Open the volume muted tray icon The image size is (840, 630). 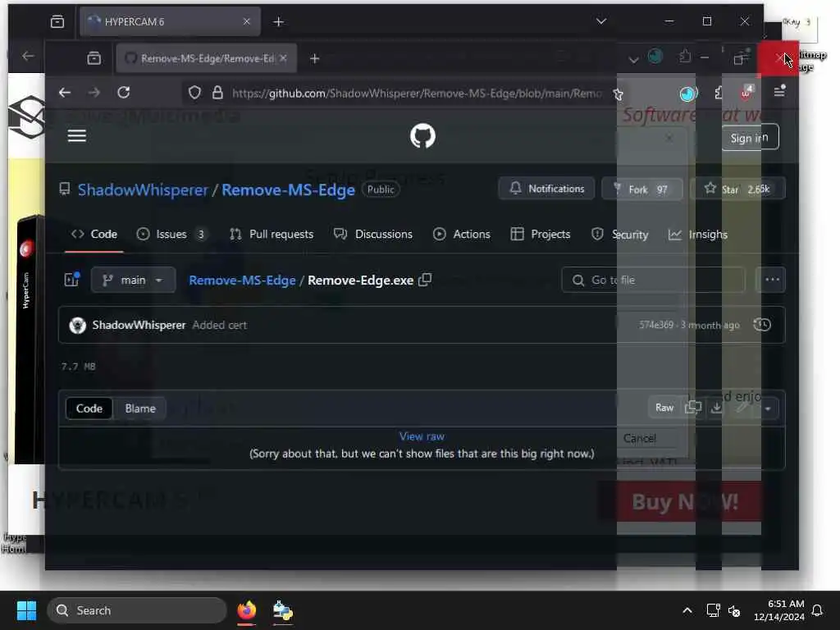coord(734,610)
